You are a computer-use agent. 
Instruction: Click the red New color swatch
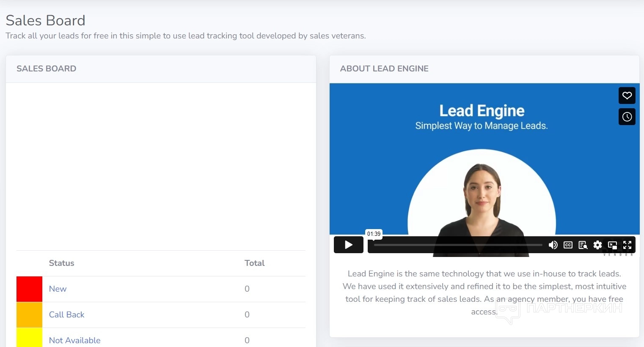29,289
